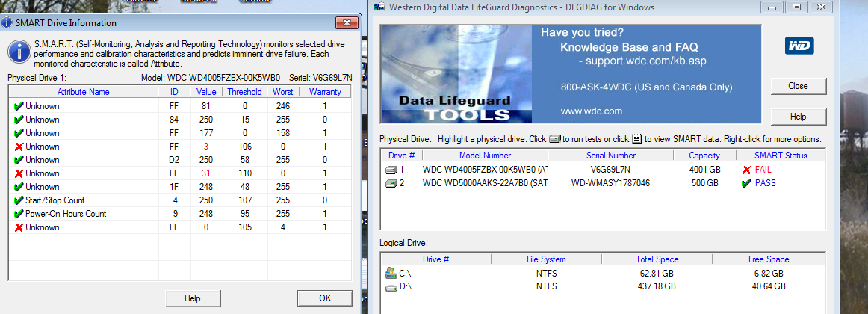The width and height of the screenshot is (868, 314).
Task: Select Power-On Hours Count attribute row
Action: (x=180, y=214)
